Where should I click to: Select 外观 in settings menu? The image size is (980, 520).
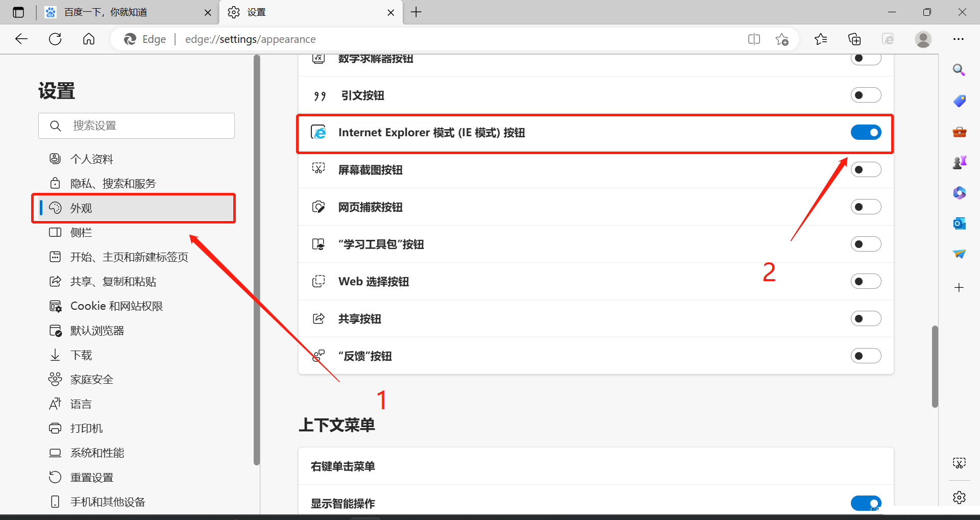[x=136, y=208]
